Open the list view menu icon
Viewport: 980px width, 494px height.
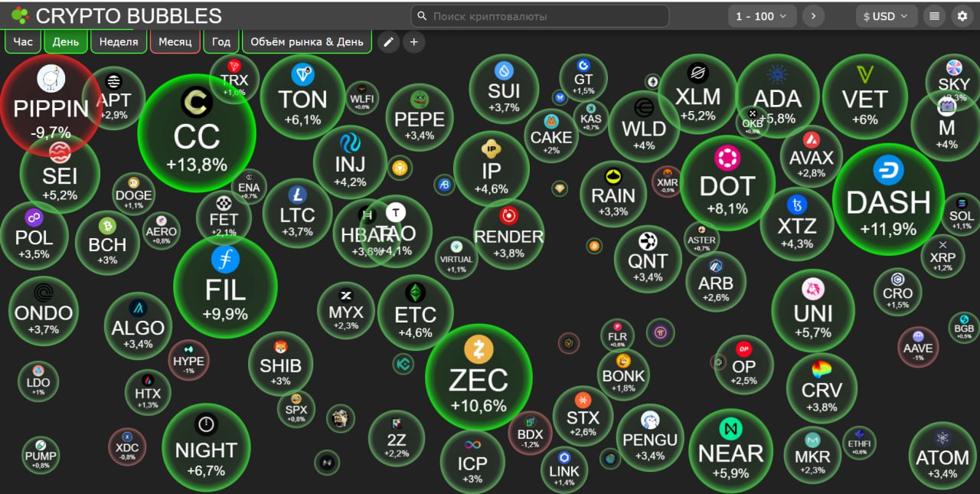click(x=934, y=16)
